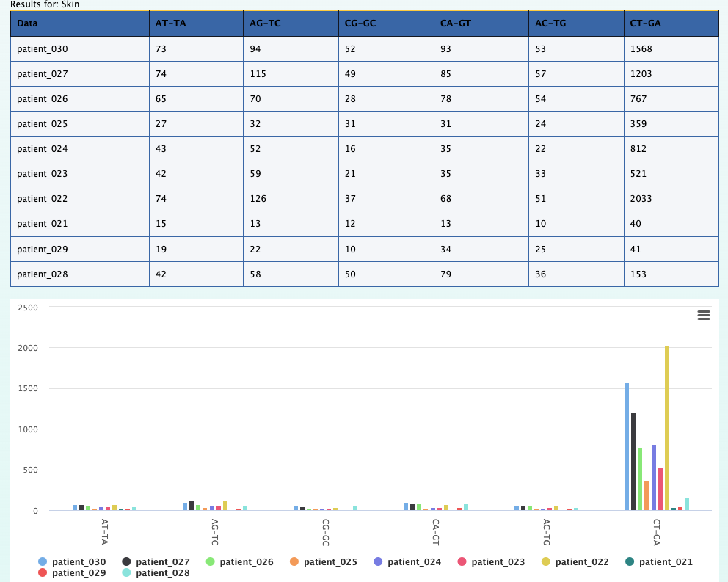Screen dimensions: 728x582
Task: Click the tallest yellow patient_022 CT-GA bar
Action: tap(667, 428)
